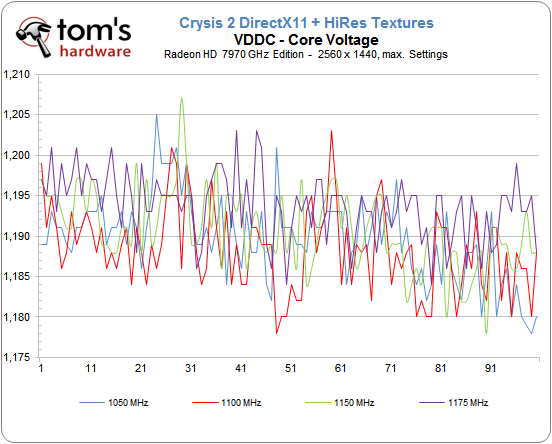Viewport: 552px width, 444px height.
Task: Click the title 'Crysis 2 DirectX11 + HiRes Textures'
Action: click(x=306, y=23)
